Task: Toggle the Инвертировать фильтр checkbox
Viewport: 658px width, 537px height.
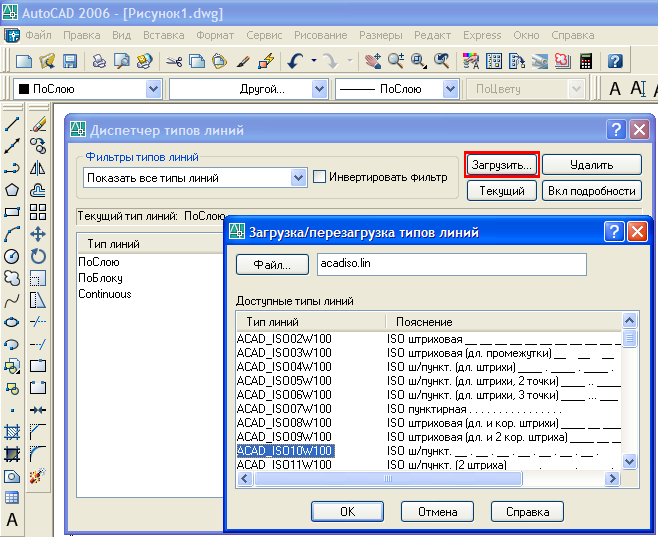Action: 319,177
